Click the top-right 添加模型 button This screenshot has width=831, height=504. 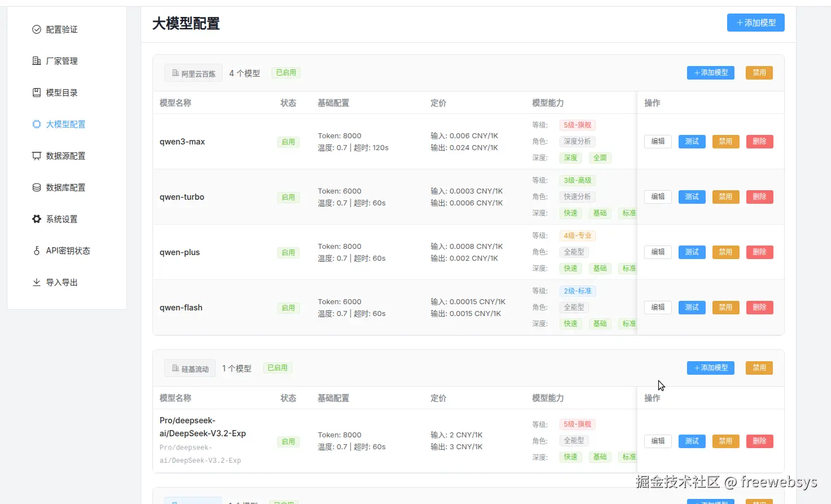click(755, 23)
